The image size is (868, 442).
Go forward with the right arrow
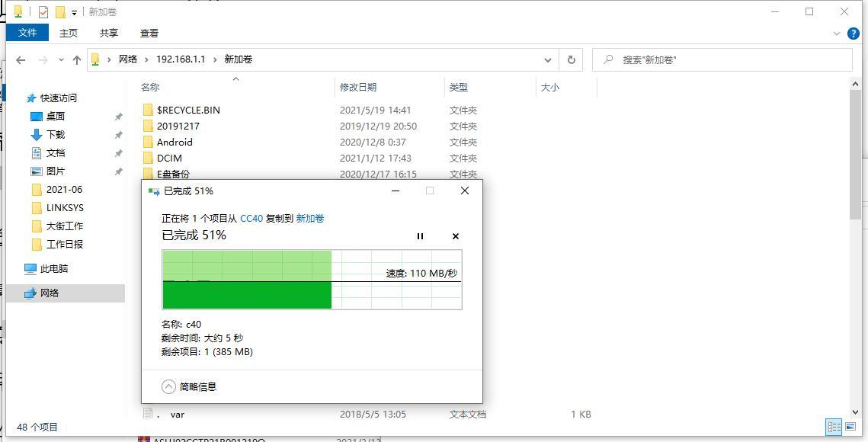(43, 59)
